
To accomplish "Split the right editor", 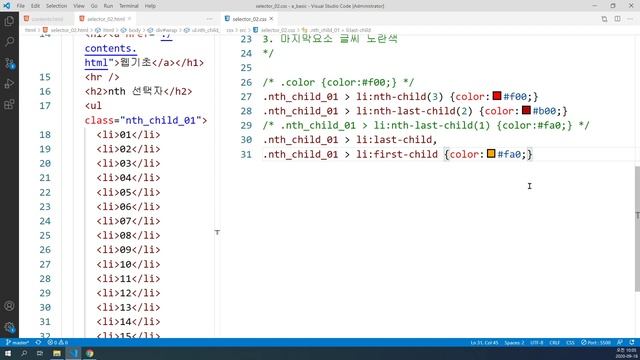I will pyautogui.click(x=618, y=19).
